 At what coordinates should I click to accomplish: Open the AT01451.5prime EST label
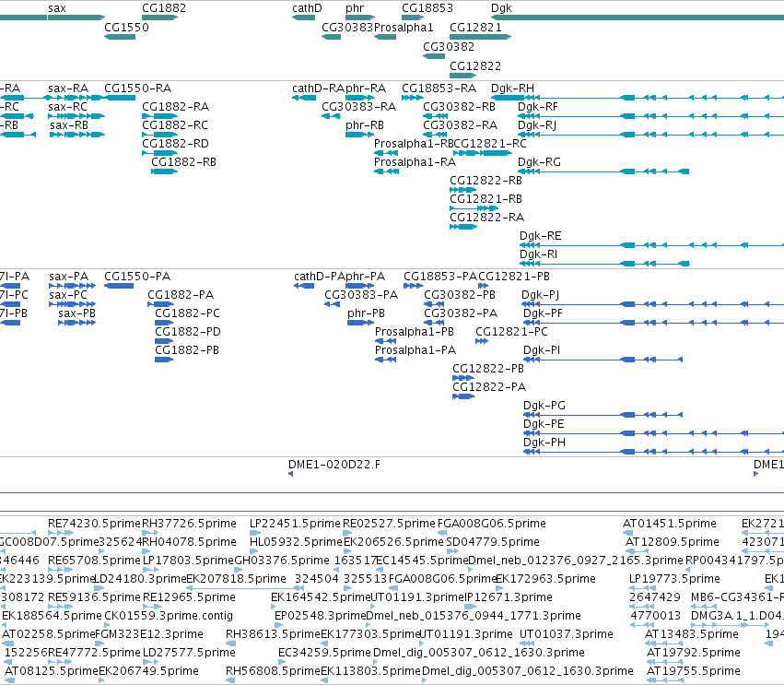tap(670, 524)
